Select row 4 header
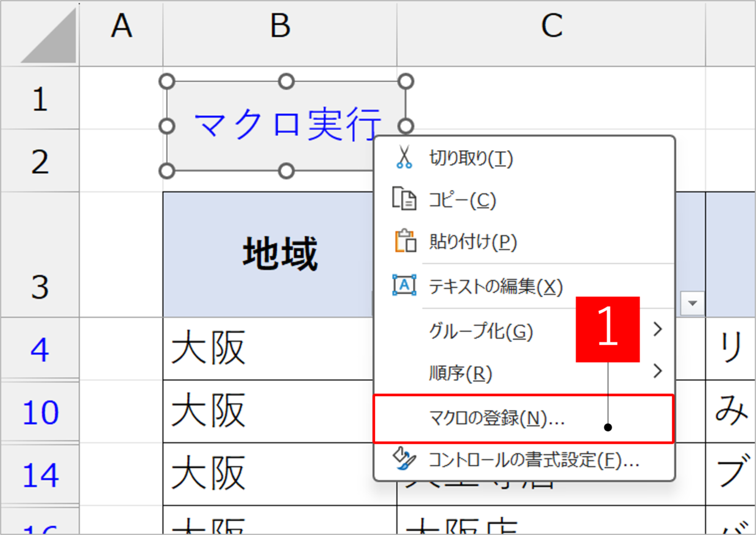Image resolution: width=756 pixels, height=535 pixels. [x=40, y=349]
